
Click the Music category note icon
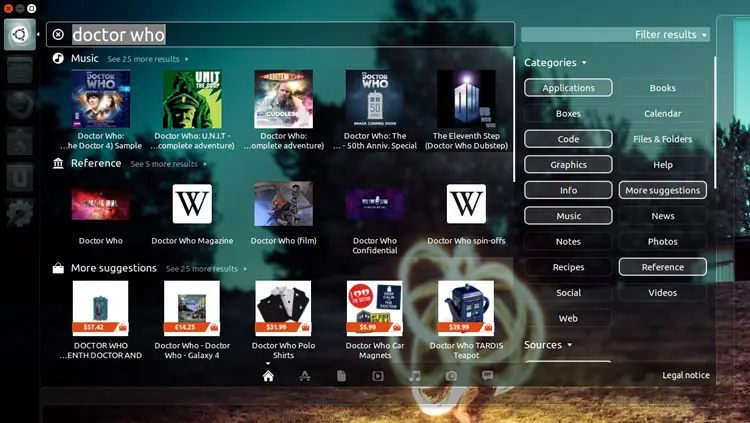(58, 58)
